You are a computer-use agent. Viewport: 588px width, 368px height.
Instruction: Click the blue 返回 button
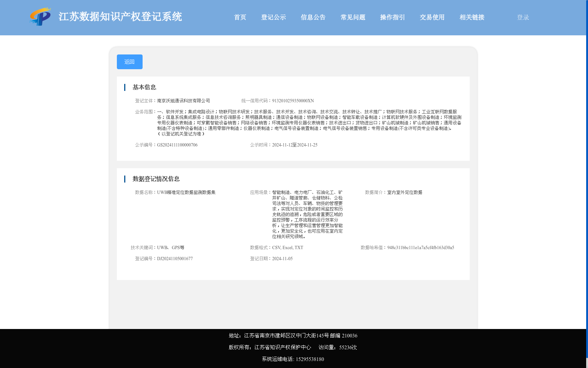130,62
